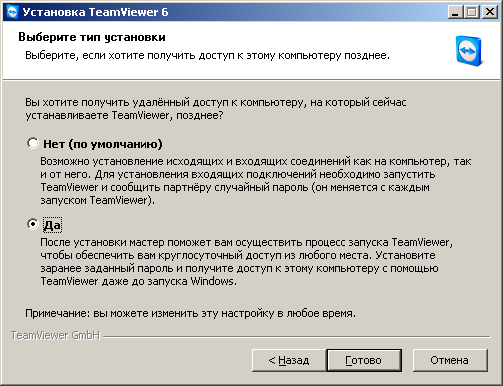Viewport: 503px width, 386px height.
Task: Click the 'Установка TeamViewer 6' title bar text
Action: (95, 12)
